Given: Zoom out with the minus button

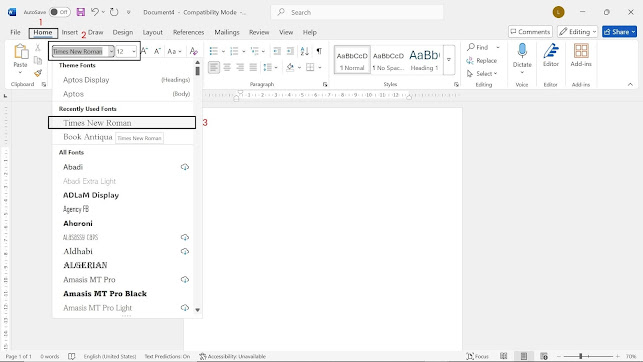Looking at the screenshot, I should click(559, 356).
